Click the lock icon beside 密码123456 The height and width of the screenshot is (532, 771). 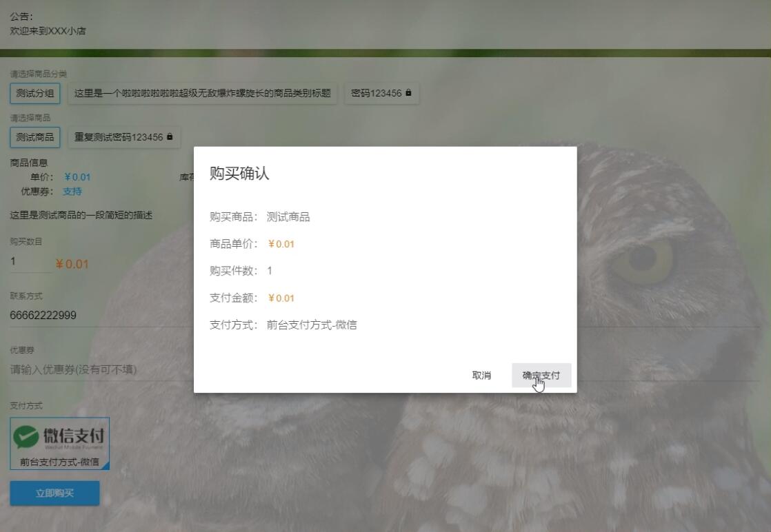(x=408, y=92)
